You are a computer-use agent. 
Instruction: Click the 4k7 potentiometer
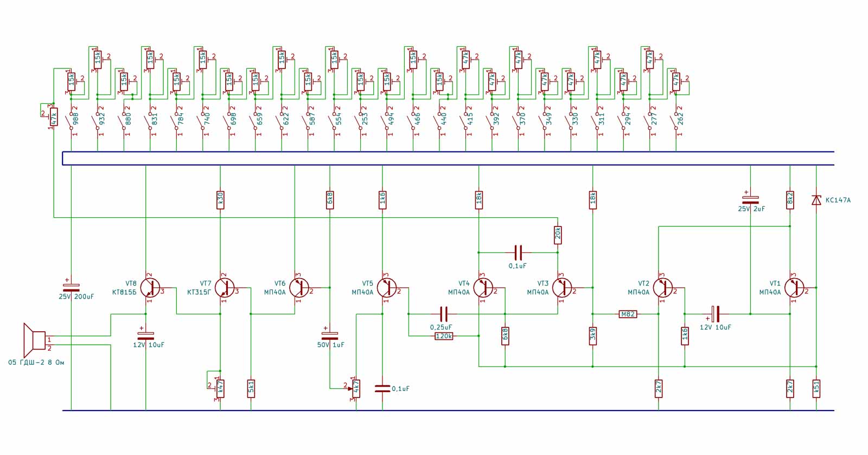click(x=356, y=388)
